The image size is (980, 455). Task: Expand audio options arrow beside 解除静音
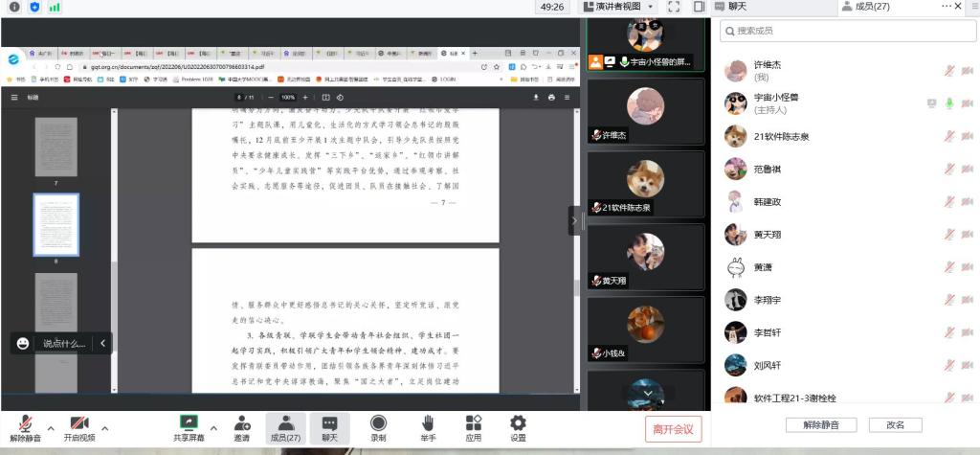tap(52, 429)
